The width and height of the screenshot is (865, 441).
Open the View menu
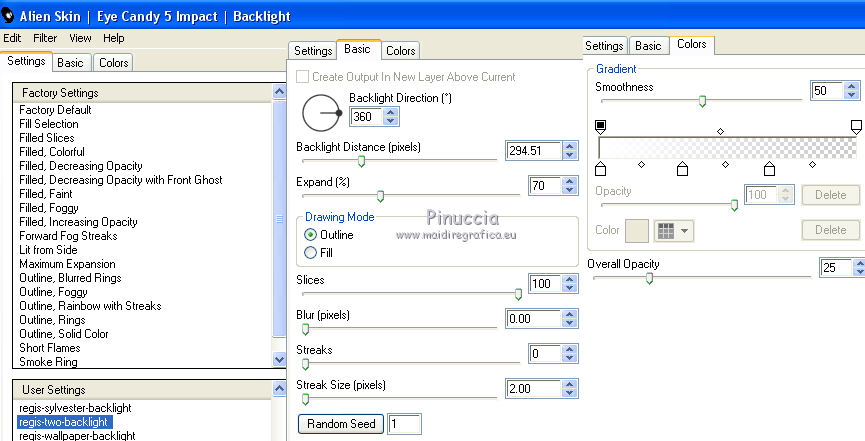tap(81, 38)
